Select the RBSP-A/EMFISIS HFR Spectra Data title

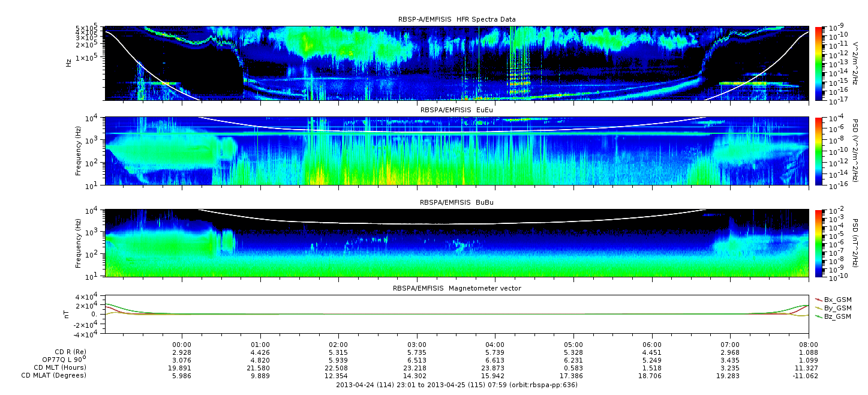[x=456, y=20]
